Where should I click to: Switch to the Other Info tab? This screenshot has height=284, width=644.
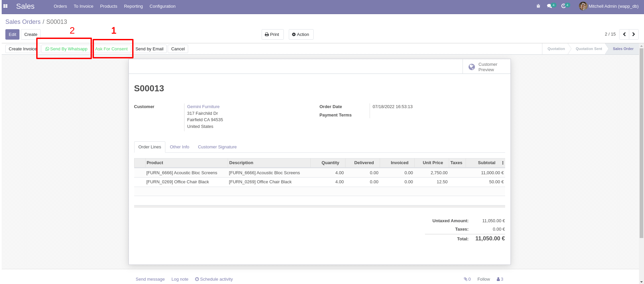179,147
